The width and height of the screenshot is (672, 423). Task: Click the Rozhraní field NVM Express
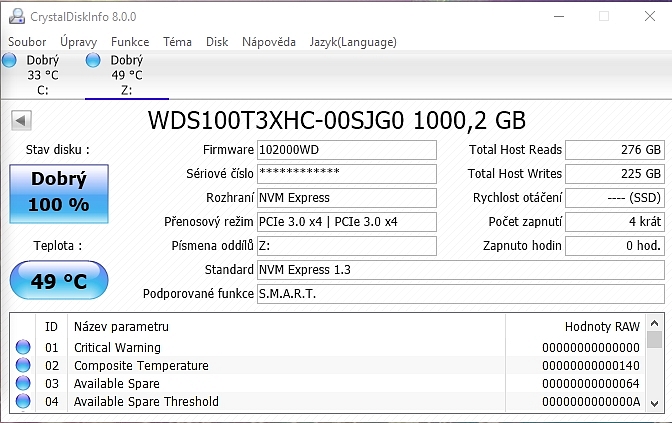pos(347,198)
